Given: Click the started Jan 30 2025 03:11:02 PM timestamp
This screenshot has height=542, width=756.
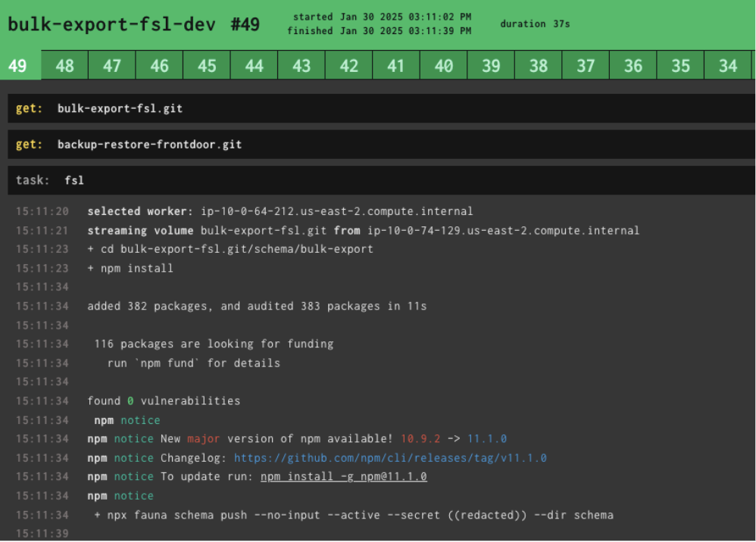Looking at the screenshot, I should tap(382, 17).
